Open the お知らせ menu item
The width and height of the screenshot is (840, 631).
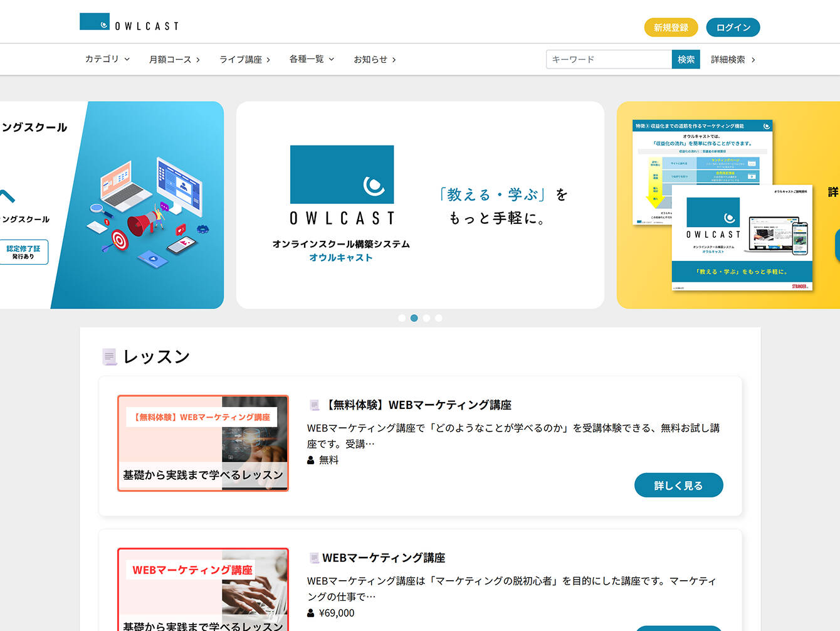375,60
